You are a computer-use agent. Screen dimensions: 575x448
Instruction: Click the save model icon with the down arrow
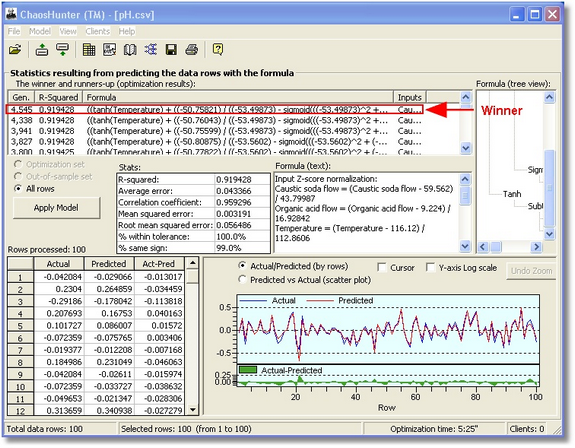click(63, 49)
